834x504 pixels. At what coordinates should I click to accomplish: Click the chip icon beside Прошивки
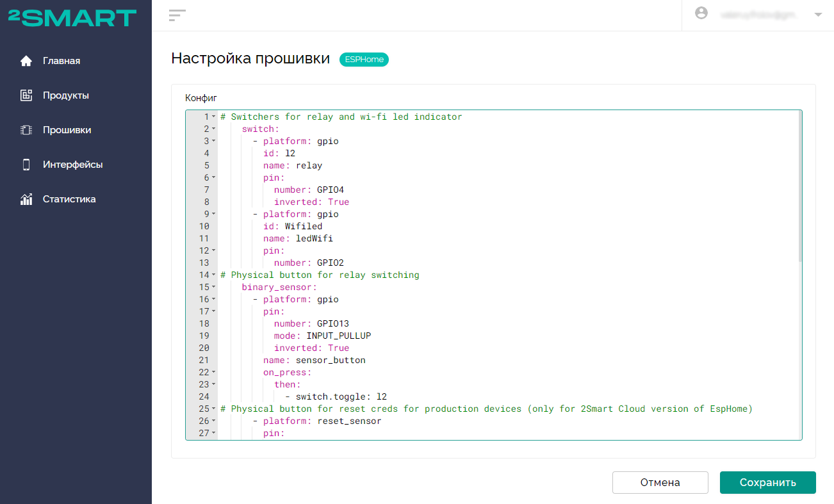(26, 130)
